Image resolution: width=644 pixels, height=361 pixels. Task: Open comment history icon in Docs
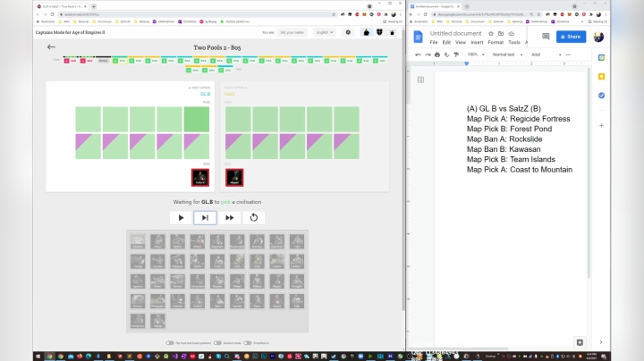pyautogui.click(x=546, y=37)
